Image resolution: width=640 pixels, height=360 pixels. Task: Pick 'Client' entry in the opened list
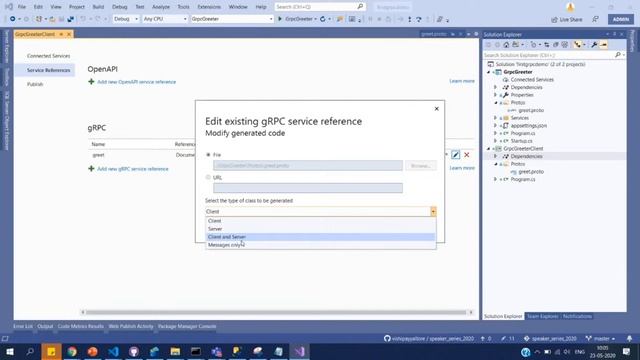[x=320, y=221]
